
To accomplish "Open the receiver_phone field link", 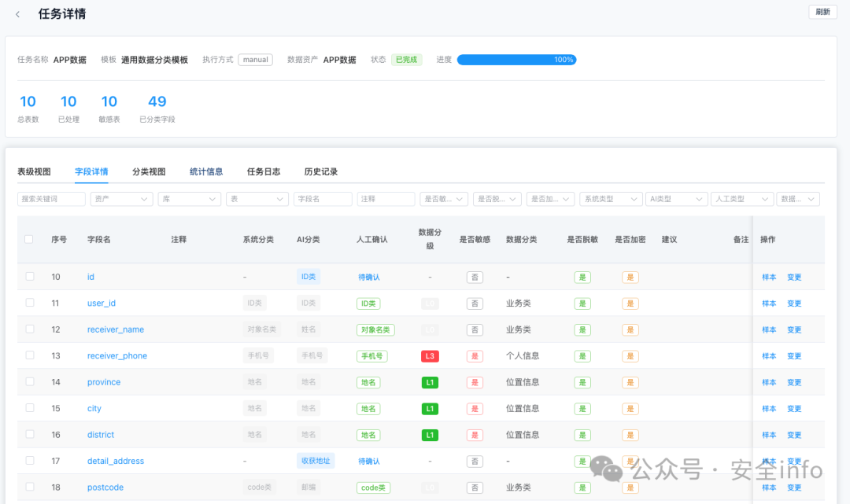I will pyautogui.click(x=117, y=355).
